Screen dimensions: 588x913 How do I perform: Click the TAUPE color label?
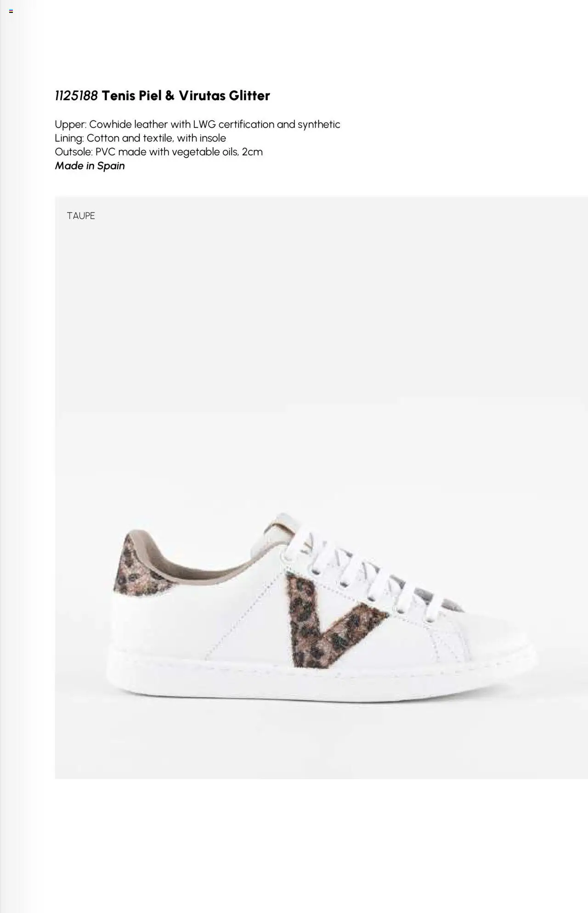coord(81,216)
